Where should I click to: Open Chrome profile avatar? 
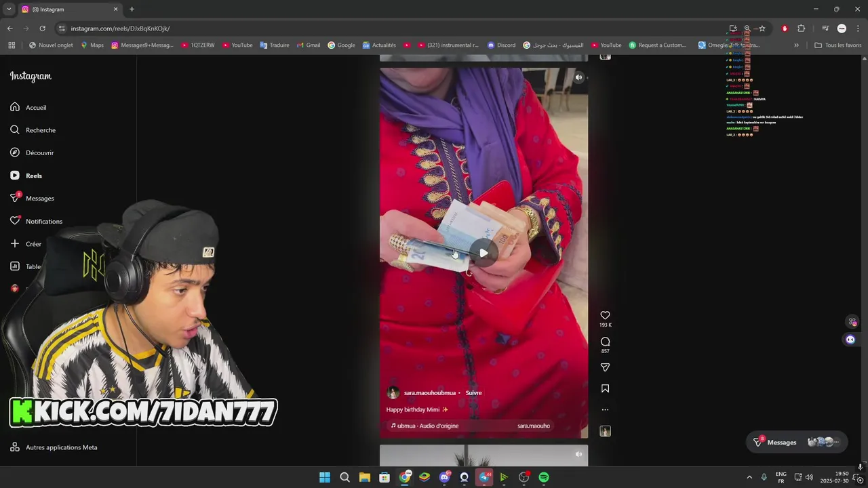[842, 28]
